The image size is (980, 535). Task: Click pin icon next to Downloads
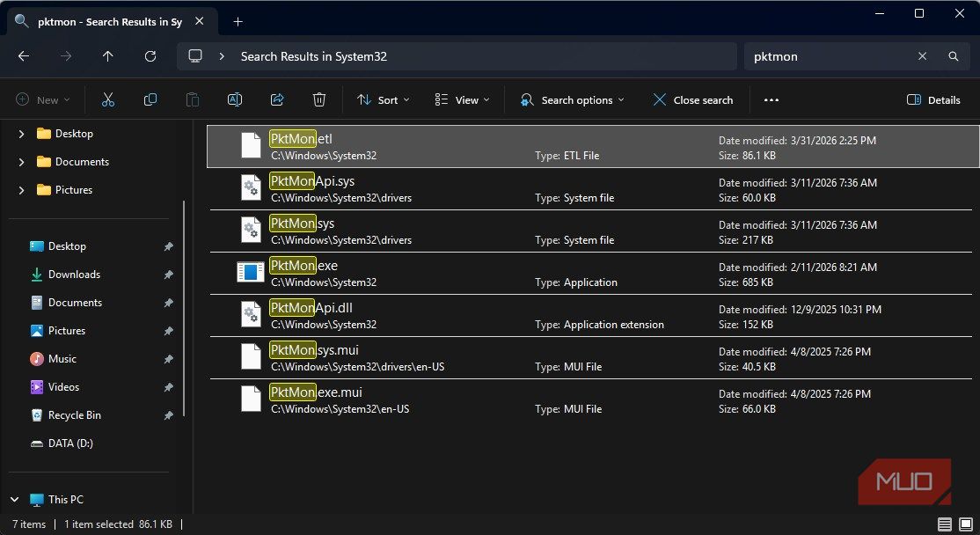click(x=168, y=275)
